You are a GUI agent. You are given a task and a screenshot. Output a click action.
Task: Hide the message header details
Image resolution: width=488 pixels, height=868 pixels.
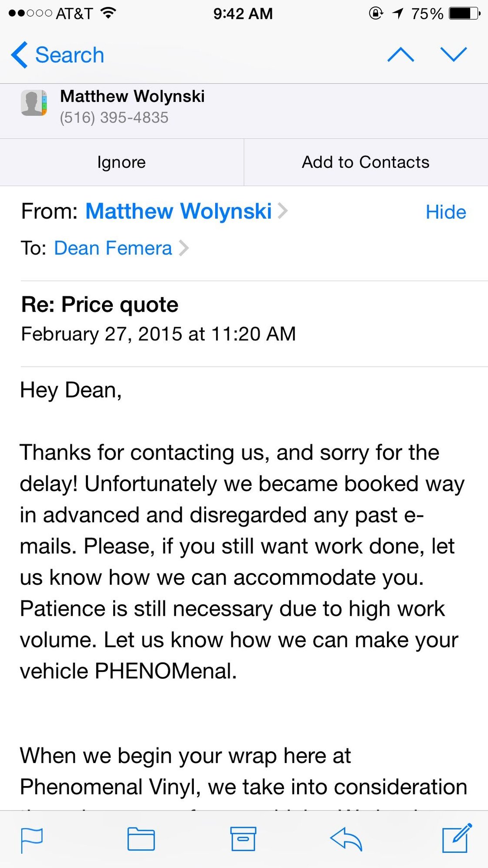click(446, 212)
